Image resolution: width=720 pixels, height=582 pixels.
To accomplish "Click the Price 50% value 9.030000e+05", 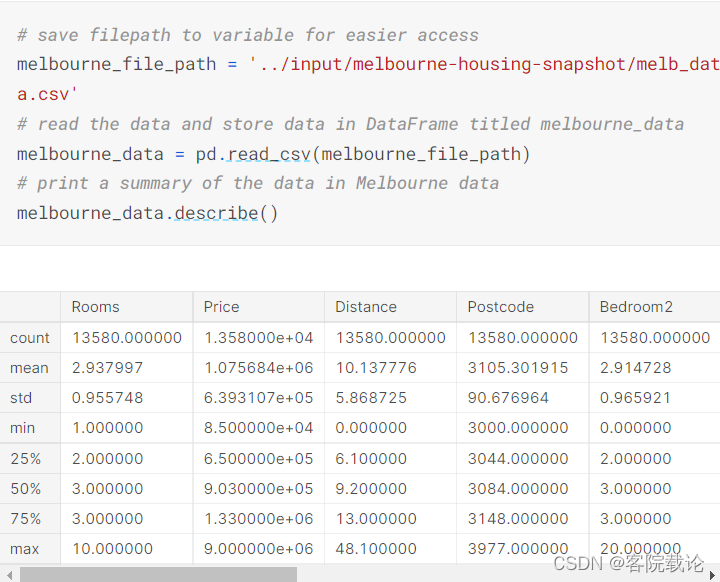I will (259, 488).
